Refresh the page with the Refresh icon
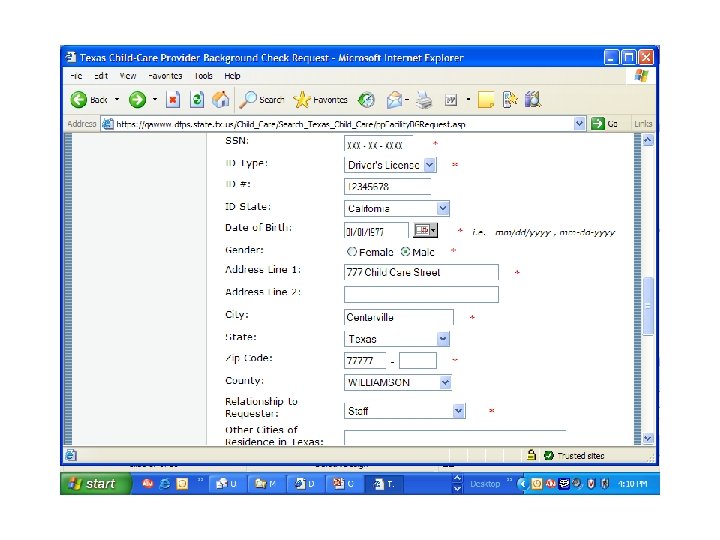Viewport: 720px width, 540px height. tap(197, 99)
